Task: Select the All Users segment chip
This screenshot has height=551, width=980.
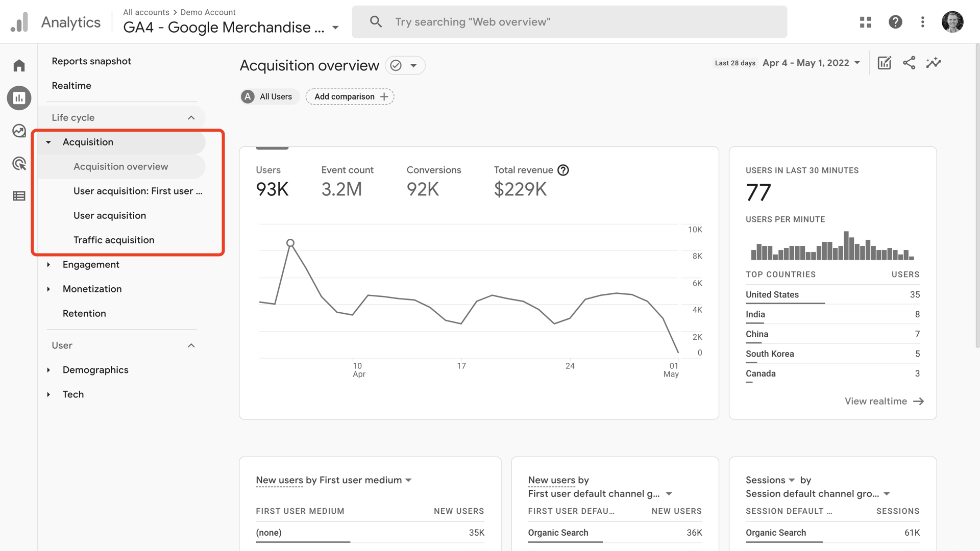Action: tap(269, 96)
